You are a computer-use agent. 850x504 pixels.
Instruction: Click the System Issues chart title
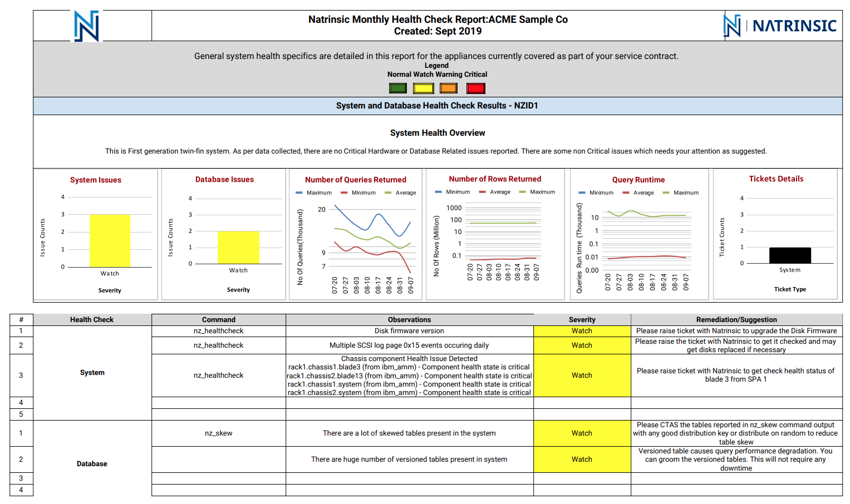[x=96, y=180]
